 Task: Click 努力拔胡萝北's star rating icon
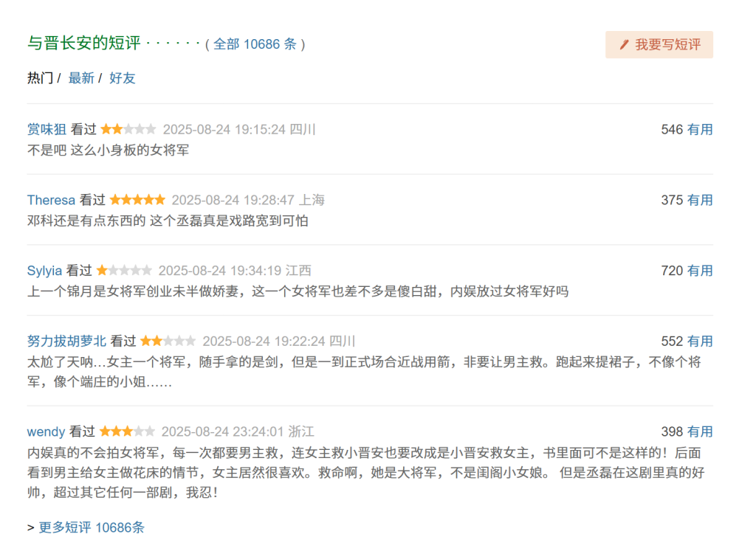click(x=168, y=342)
